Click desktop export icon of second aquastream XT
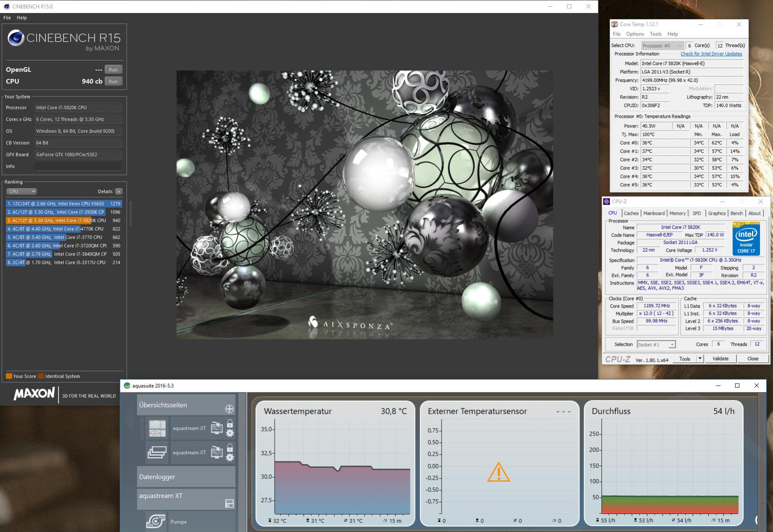773x532 pixels. [217, 452]
